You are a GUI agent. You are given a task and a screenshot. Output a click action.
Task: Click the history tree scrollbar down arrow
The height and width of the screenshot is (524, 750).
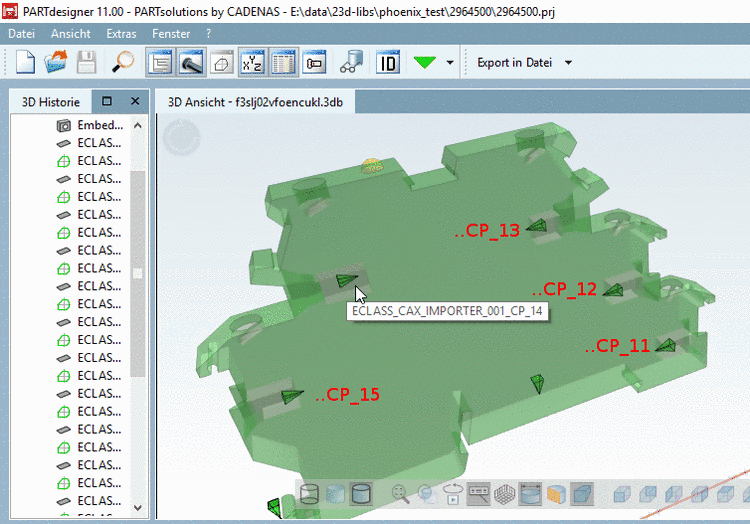coord(138,508)
